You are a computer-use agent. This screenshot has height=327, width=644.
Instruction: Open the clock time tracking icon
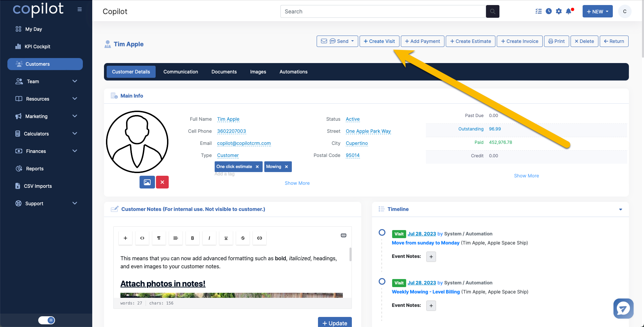pos(549,11)
